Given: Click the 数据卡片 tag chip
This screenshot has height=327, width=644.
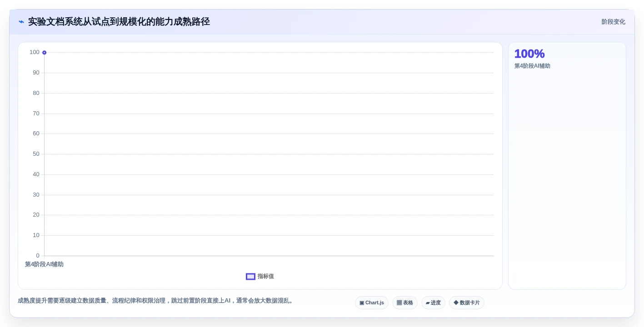Looking at the screenshot, I should 467,303.
